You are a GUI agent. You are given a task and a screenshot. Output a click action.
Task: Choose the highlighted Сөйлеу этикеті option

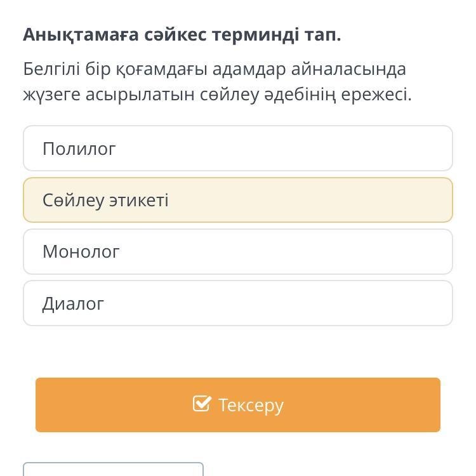click(x=238, y=200)
